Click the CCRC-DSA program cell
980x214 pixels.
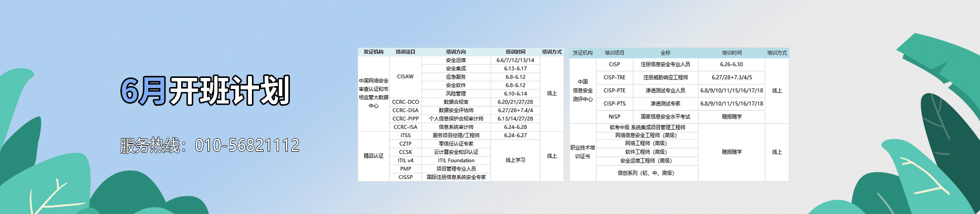click(x=405, y=110)
